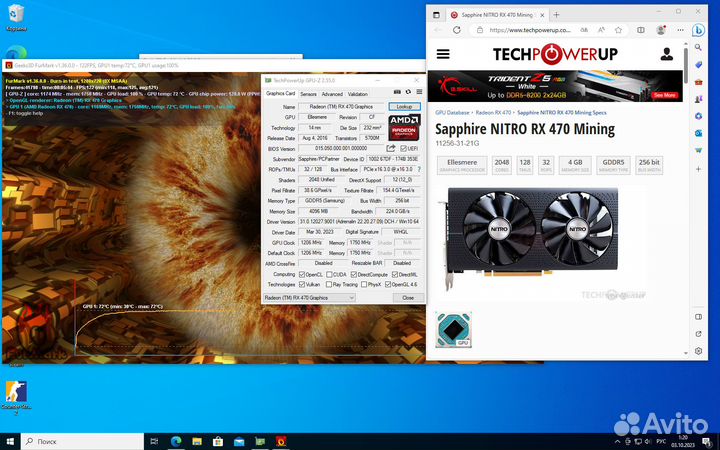Switch to the Advanced tab
Image resolution: width=720 pixels, height=450 pixels.
click(x=332, y=94)
